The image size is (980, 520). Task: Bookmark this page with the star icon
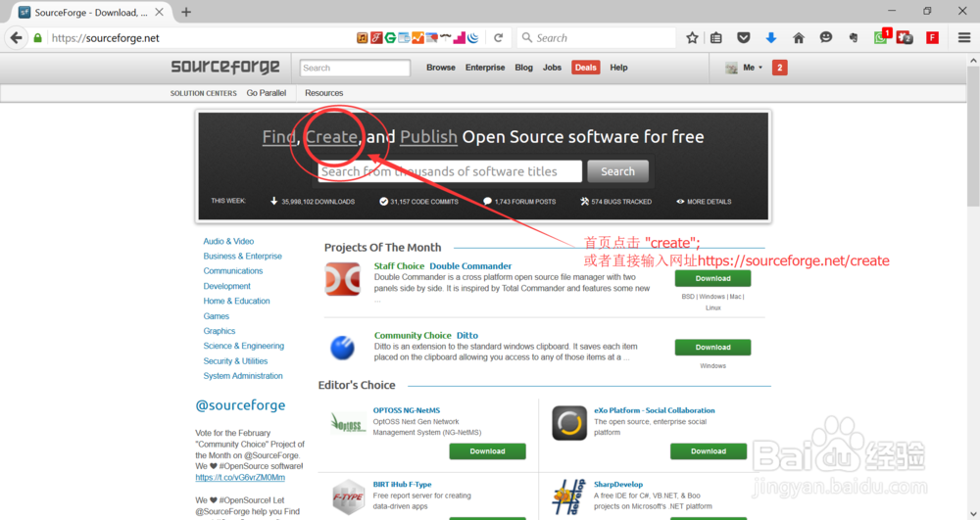[692, 38]
